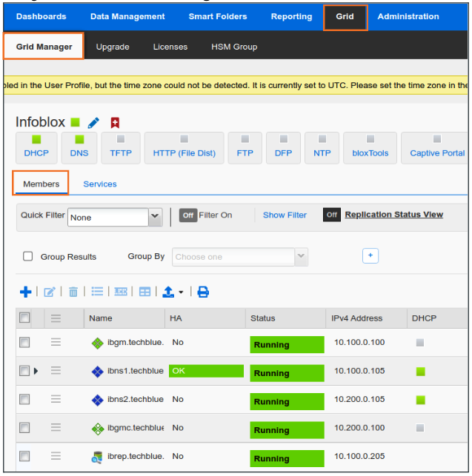Click the red bookmark icon beside Infoblox

tap(115, 123)
